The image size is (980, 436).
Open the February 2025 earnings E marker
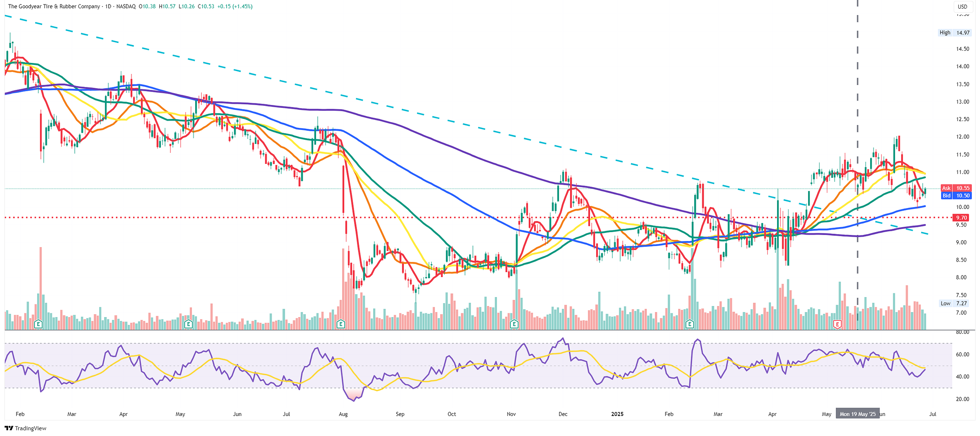tap(690, 324)
